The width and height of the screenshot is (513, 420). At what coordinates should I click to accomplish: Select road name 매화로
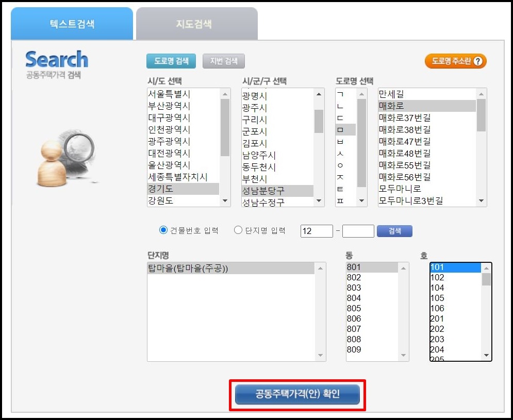coord(427,106)
